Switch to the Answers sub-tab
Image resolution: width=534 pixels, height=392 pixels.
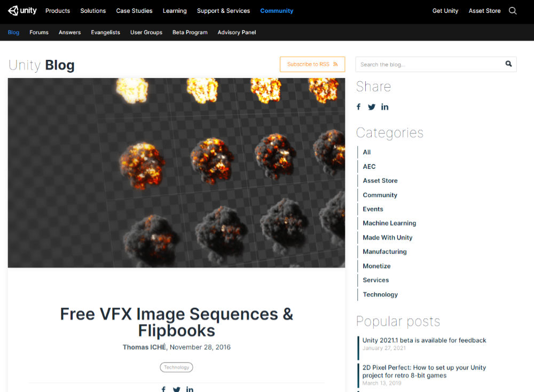[69, 33]
